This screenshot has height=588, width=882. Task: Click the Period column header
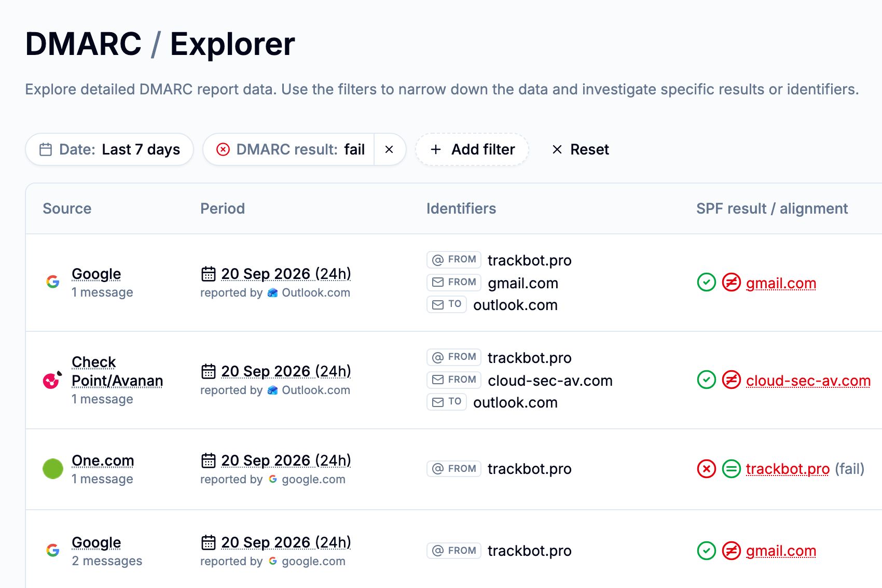pos(223,208)
